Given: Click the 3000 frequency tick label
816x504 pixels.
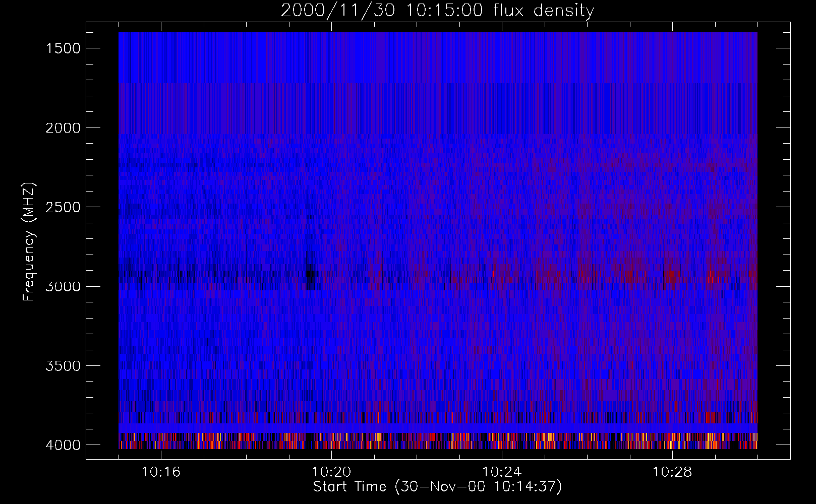Looking at the screenshot, I should (63, 287).
